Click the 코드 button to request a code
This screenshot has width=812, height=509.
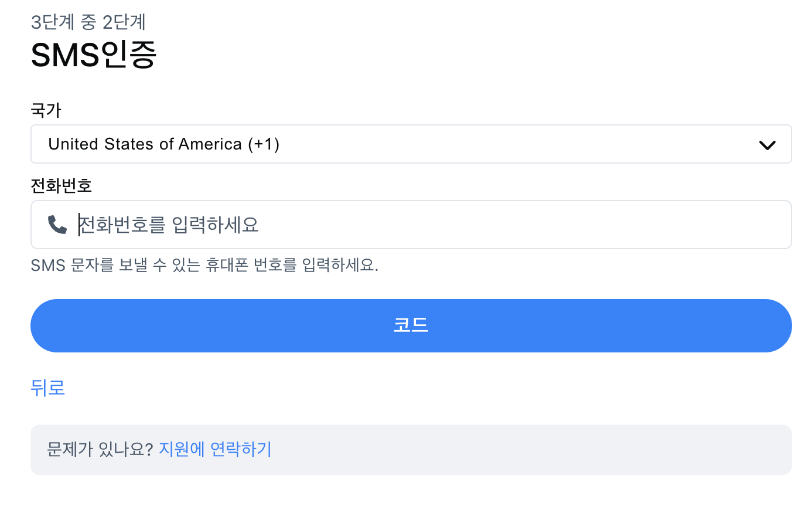tap(410, 325)
